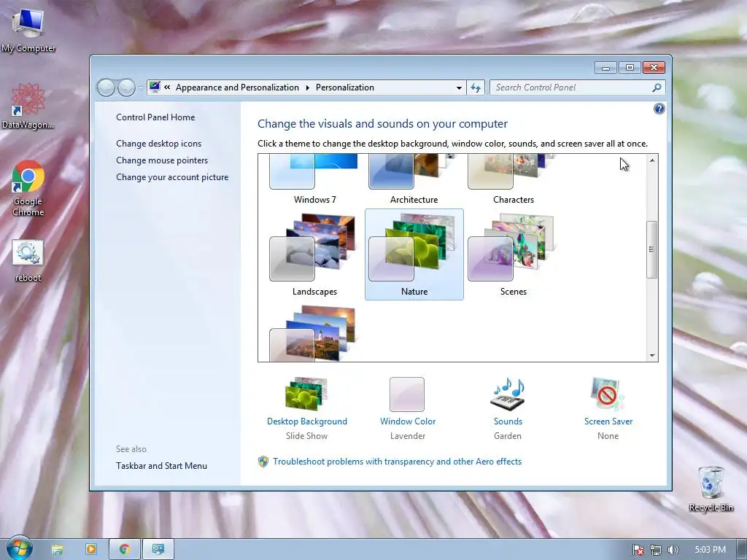This screenshot has width=747, height=560.
Task: Open the Recycle Bin desktop icon
Action: (711, 489)
